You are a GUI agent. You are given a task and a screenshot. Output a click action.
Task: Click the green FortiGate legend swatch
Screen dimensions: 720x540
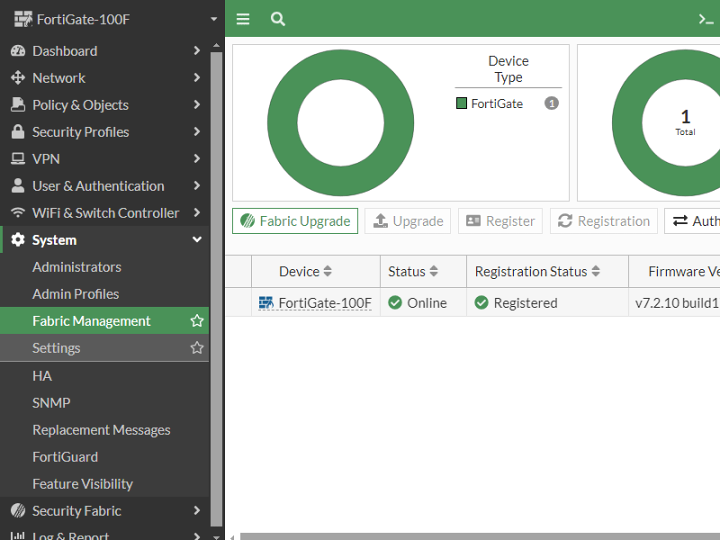[x=462, y=103]
